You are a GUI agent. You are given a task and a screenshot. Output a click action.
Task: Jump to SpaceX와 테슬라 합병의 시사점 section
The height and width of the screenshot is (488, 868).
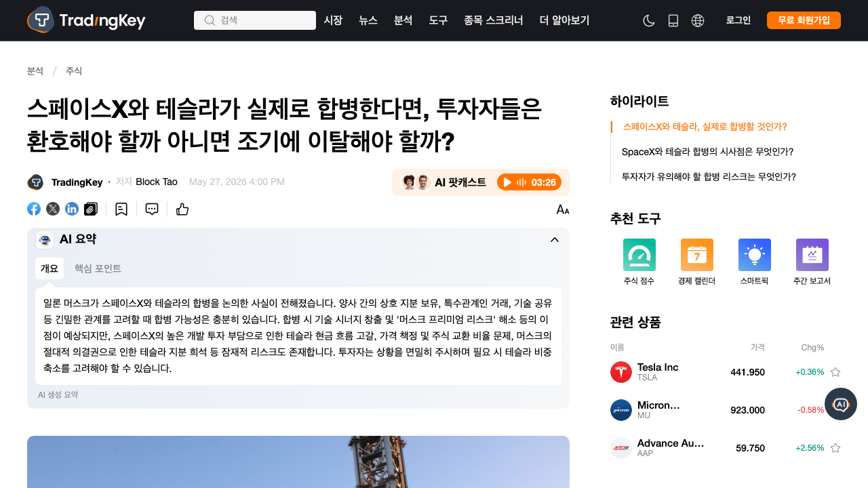click(x=707, y=152)
